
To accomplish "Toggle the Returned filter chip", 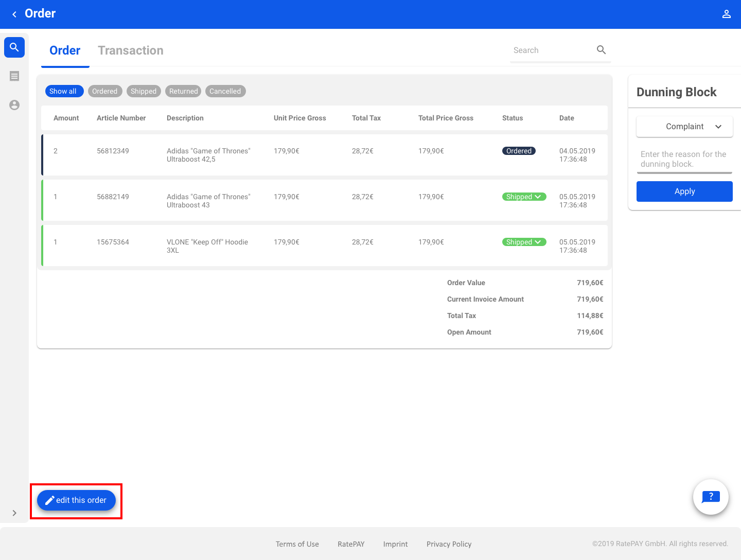I will (183, 91).
